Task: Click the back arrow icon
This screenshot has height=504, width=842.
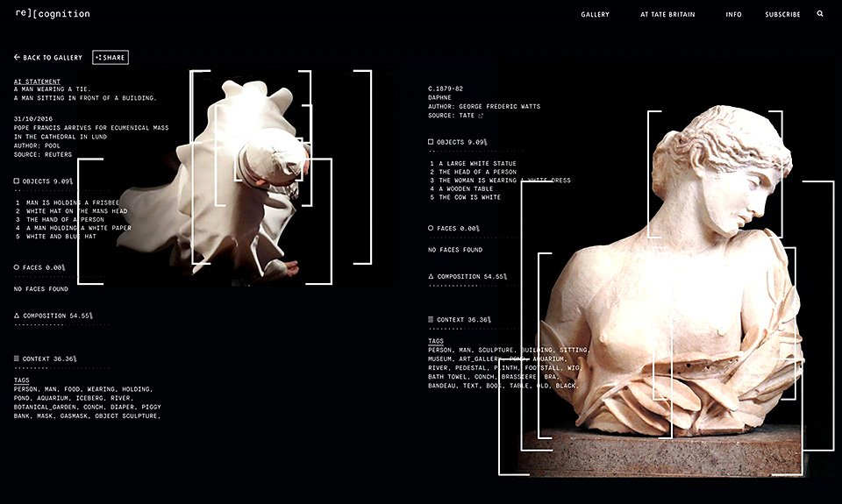Action: (17, 57)
